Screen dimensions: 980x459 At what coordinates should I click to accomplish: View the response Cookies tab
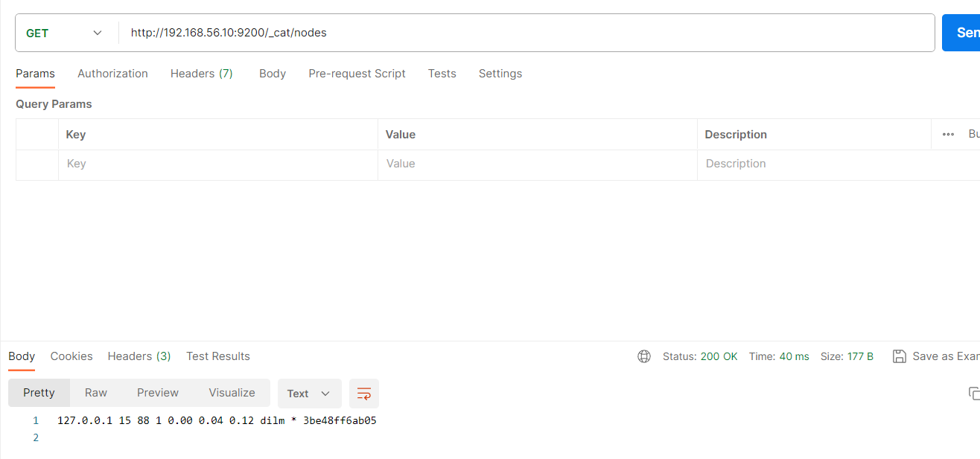71,356
